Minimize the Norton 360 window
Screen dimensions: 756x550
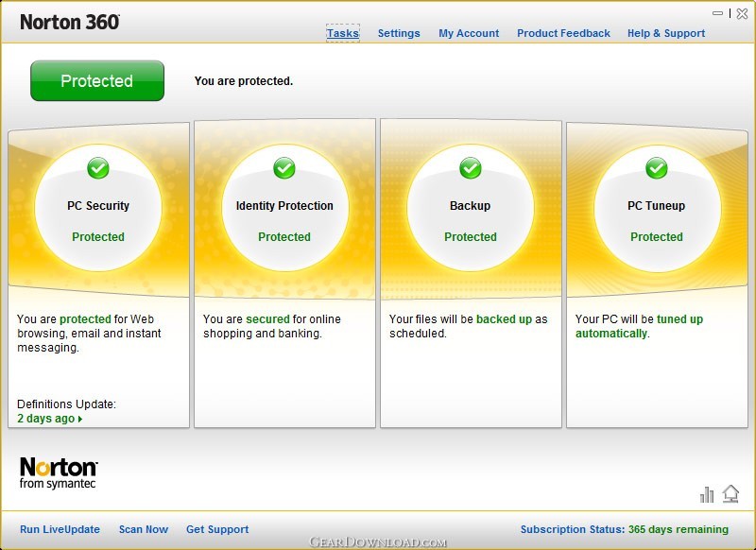(x=718, y=13)
